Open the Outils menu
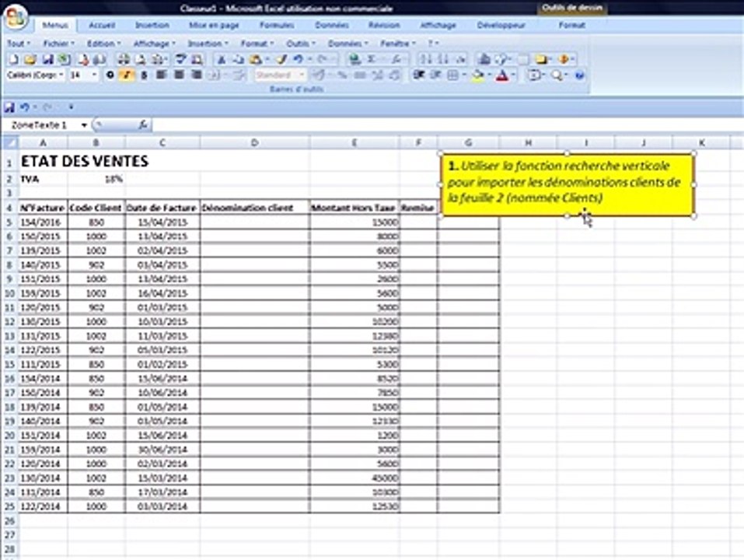This screenshot has width=744, height=560. (300, 44)
